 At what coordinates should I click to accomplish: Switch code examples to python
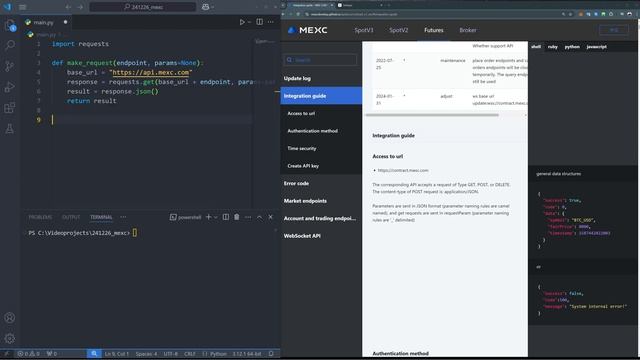click(572, 47)
